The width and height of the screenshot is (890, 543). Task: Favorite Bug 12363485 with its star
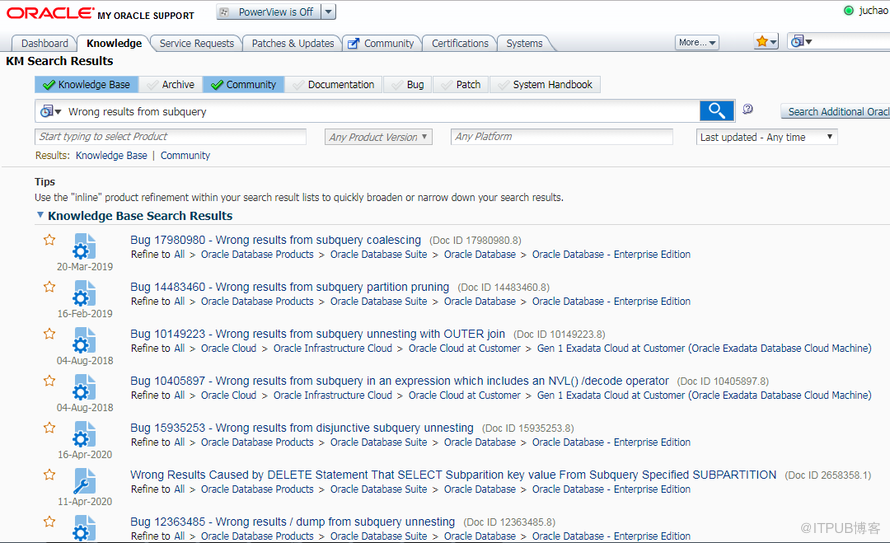(49, 521)
